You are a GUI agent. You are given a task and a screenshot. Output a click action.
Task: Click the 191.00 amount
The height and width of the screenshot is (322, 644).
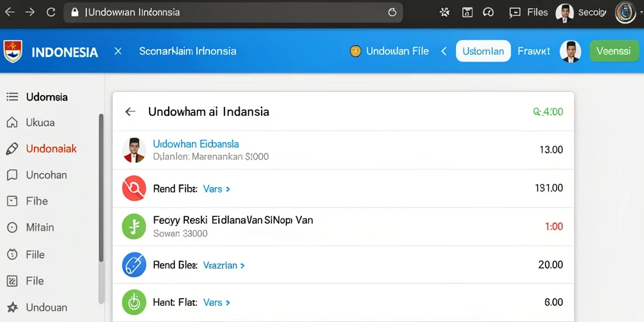click(x=549, y=188)
